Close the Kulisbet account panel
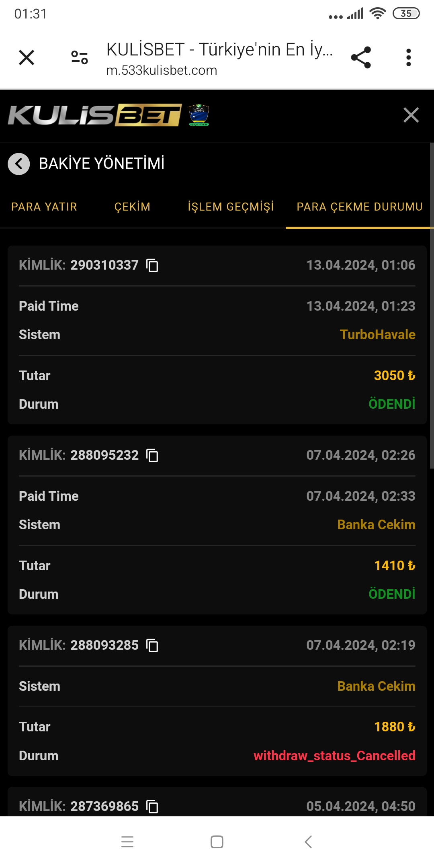This screenshot has width=434, height=868. point(411,115)
